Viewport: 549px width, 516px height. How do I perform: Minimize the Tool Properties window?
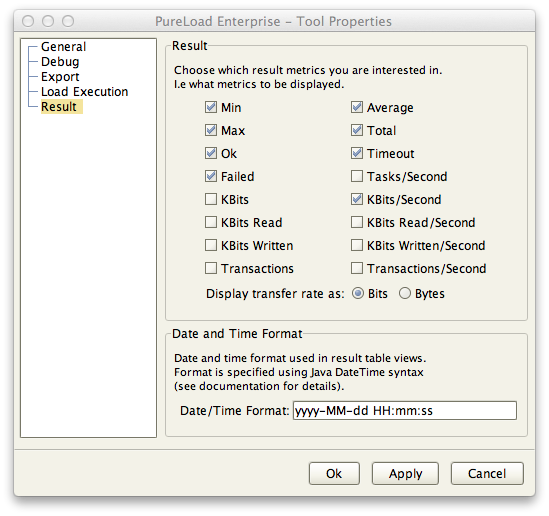pos(48,21)
